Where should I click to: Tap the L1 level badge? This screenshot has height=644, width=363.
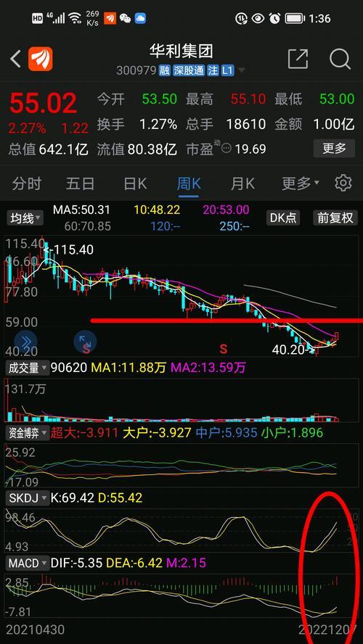[x=227, y=70]
